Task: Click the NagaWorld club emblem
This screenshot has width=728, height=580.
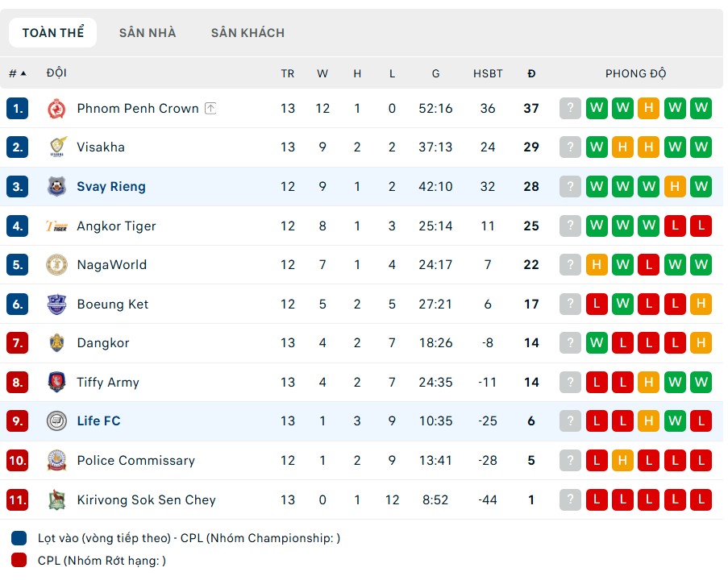Action: point(56,265)
